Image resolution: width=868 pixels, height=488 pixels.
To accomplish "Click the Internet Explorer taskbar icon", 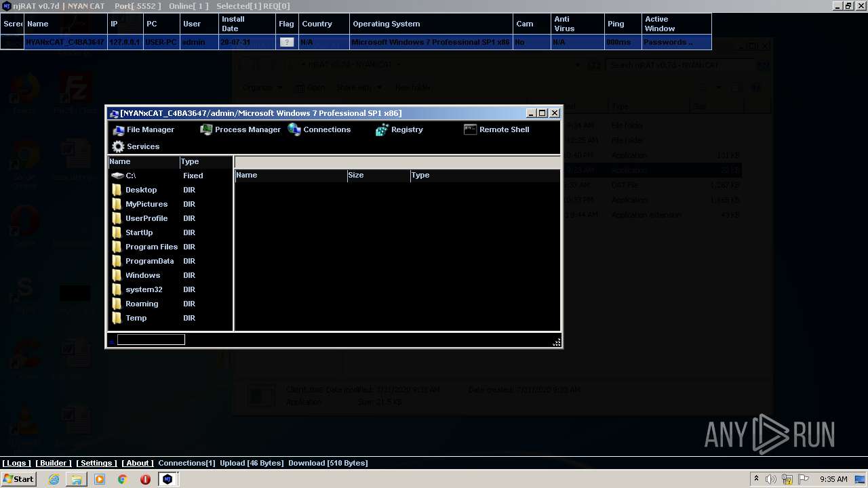I will tap(54, 479).
